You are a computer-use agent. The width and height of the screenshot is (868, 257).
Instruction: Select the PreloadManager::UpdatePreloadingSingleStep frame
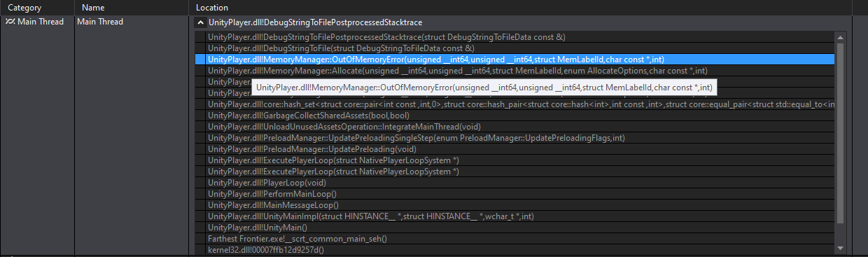(514, 138)
